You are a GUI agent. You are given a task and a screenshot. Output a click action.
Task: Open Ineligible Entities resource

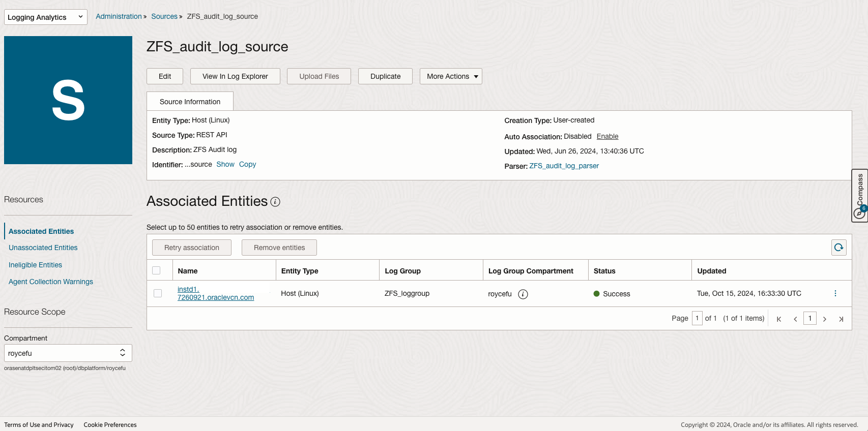(x=35, y=265)
